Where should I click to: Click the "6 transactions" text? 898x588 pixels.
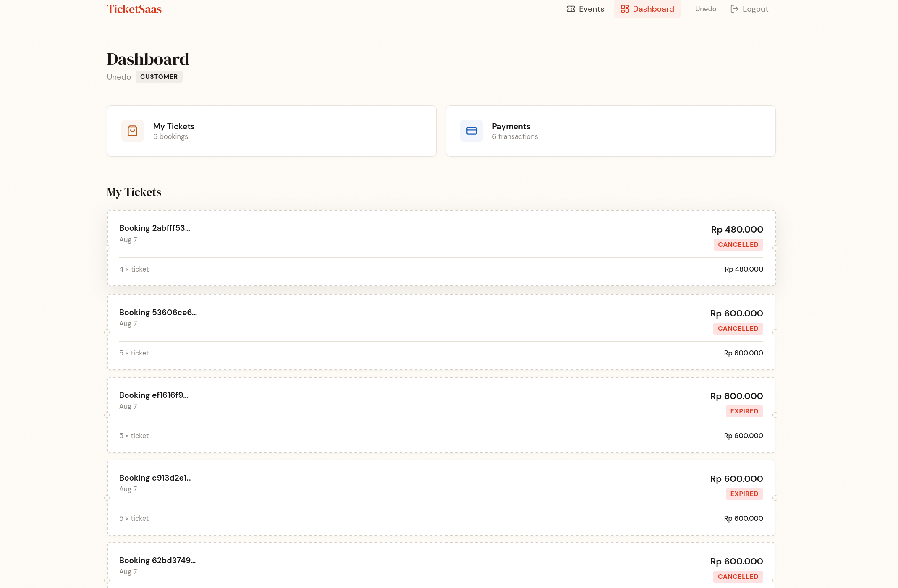pyautogui.click(x=515, y=136)
